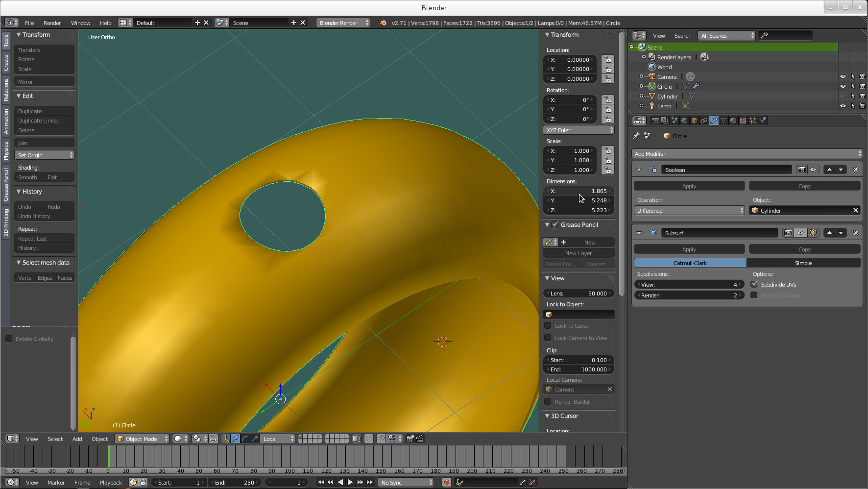The height and width of the screenshot is (489, 868).
Task: Open the Add Modifier dropdown
Action: pyautogui.click(x=747, y=153)
